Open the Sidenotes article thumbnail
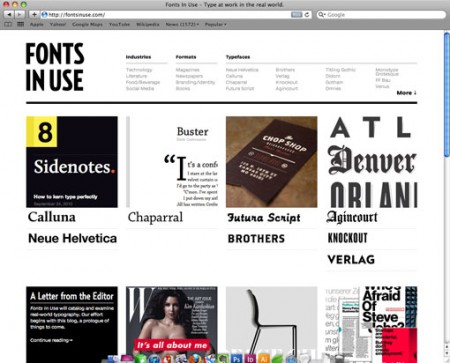450x363 pixels. (72, 162)
